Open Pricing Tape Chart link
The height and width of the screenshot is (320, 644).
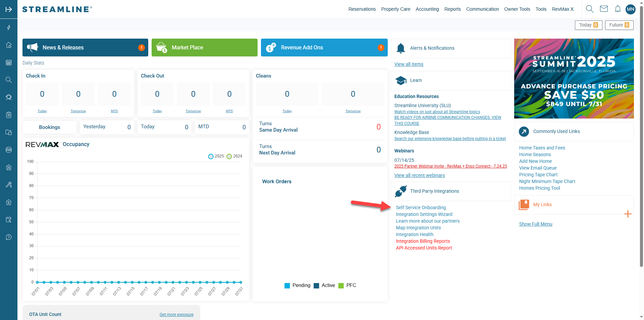pos(538,175)
